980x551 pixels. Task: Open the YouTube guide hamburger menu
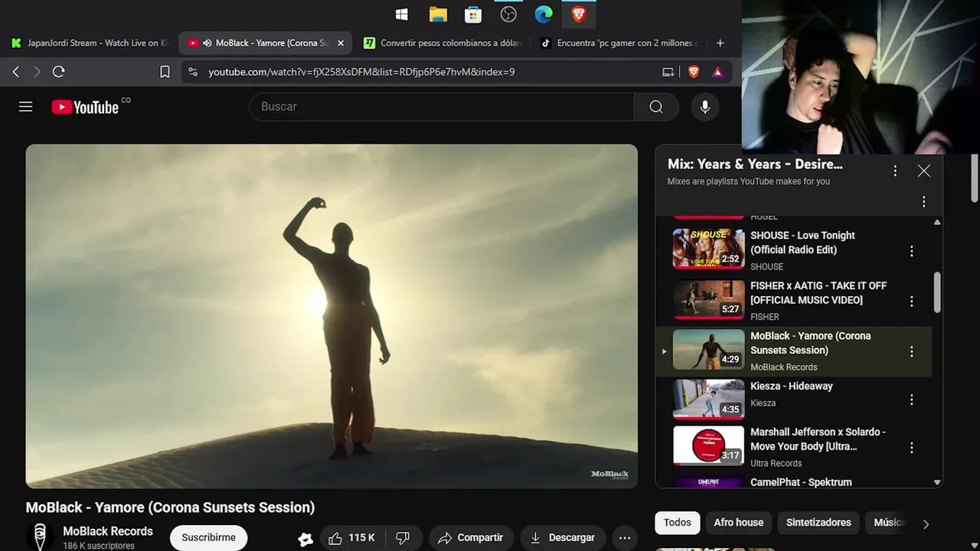[26, 107]
